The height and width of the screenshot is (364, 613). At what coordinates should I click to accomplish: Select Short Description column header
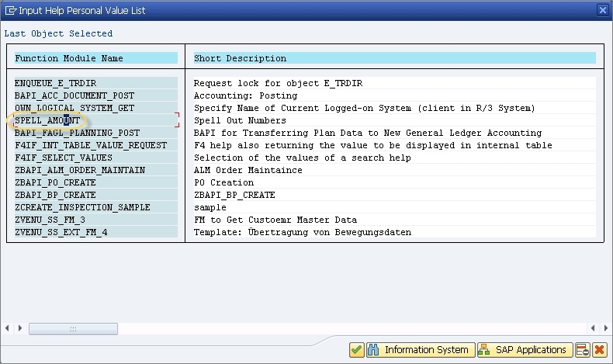pos(394,58)
